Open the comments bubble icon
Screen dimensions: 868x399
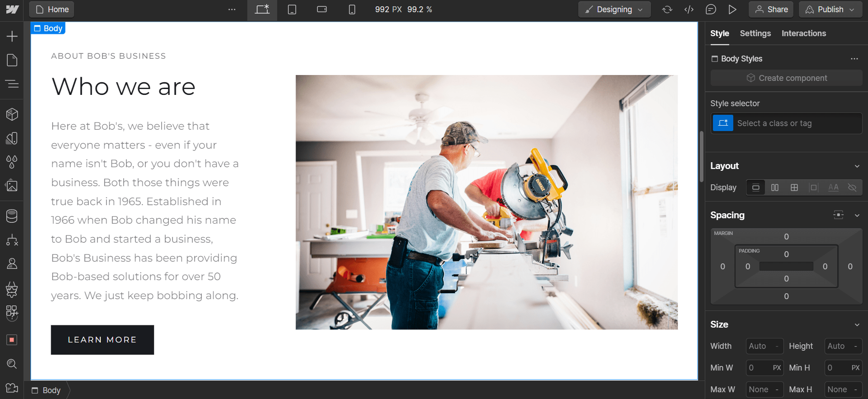pos(711,9)
